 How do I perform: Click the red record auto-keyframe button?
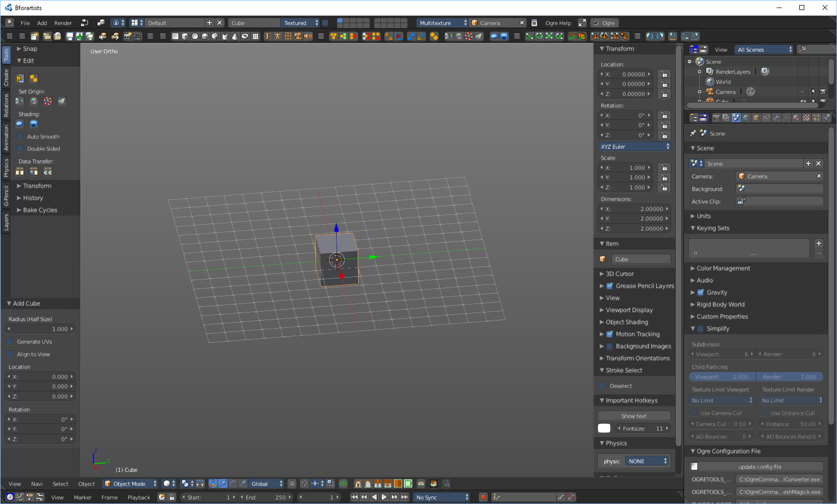(x=483, y=497)
